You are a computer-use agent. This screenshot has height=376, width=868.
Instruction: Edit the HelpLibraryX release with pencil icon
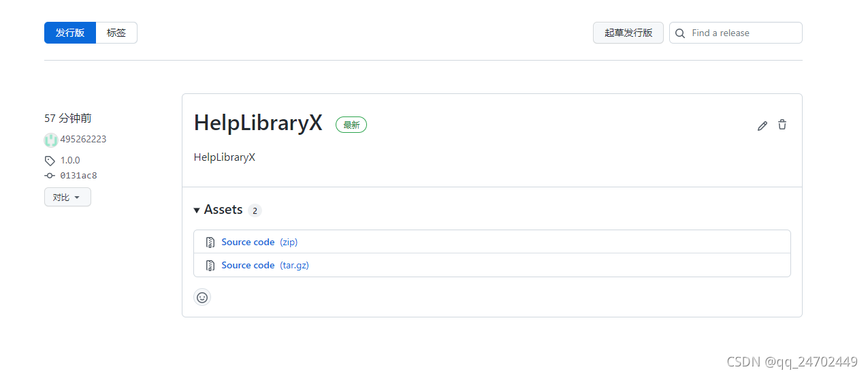click(x=762, y=125)
